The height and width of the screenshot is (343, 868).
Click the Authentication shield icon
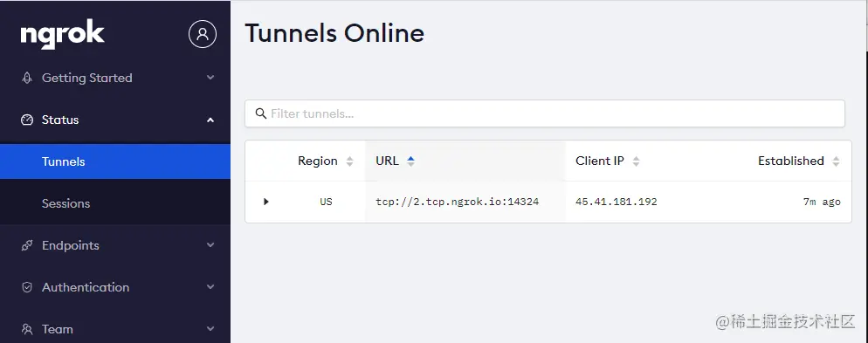pyautogui.click(x=26, y=288)
